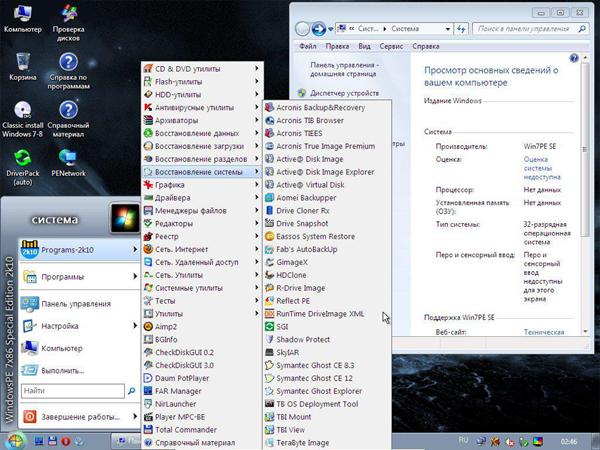Image resolution: width=600 pixels, height=450 pixels.
Task: Click the Windows Start orb
Action: click(x=15, y=441)
